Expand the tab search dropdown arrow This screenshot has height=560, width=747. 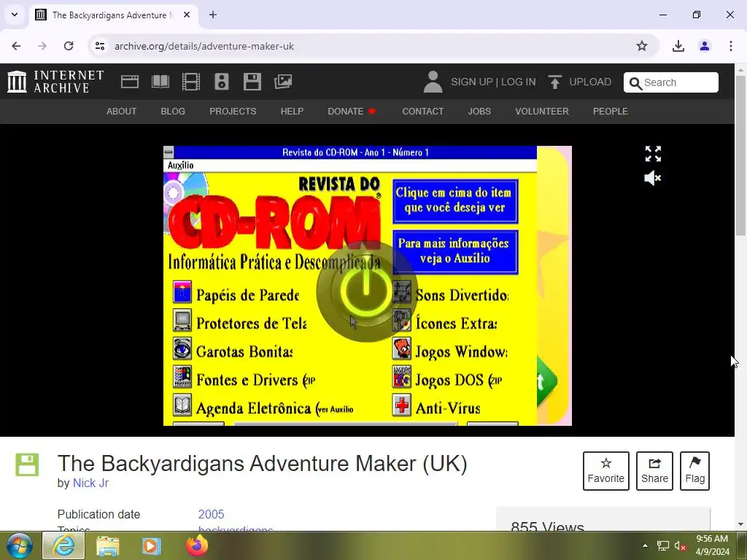pos(15,15)
